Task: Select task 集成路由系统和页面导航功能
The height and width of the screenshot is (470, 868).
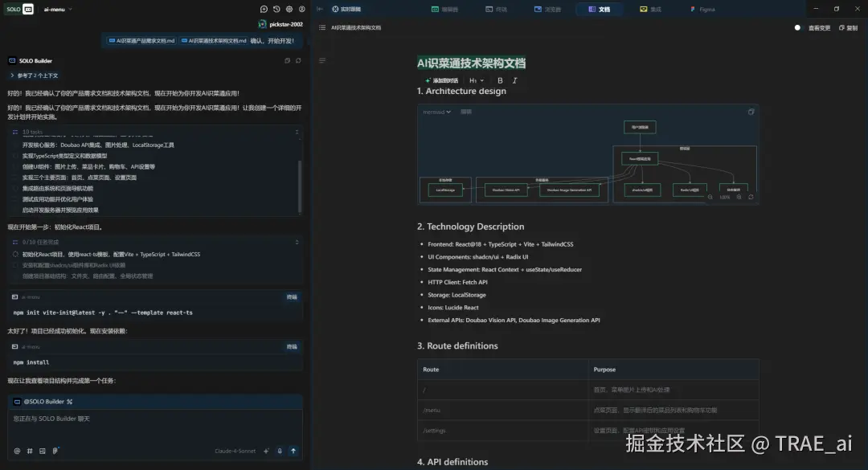Action: [58, 188]
